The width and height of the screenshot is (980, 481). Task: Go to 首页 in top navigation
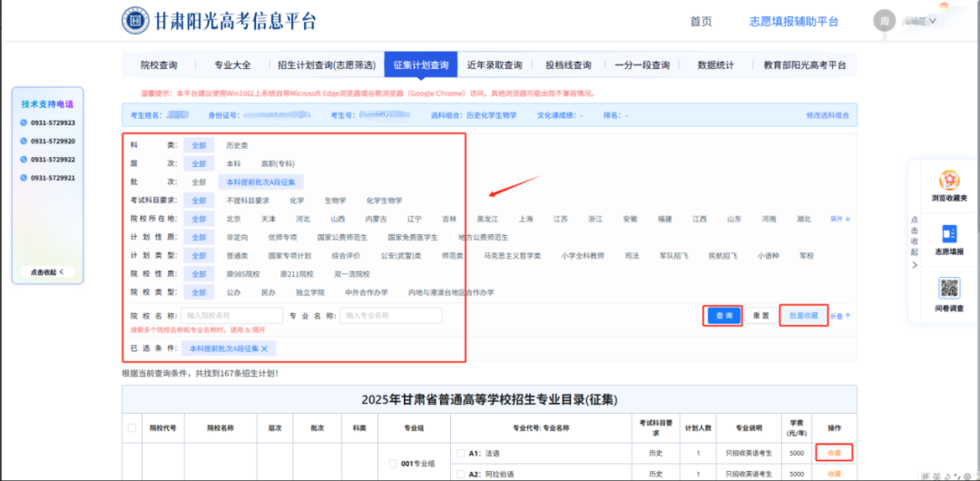click(x=701, y=21)
